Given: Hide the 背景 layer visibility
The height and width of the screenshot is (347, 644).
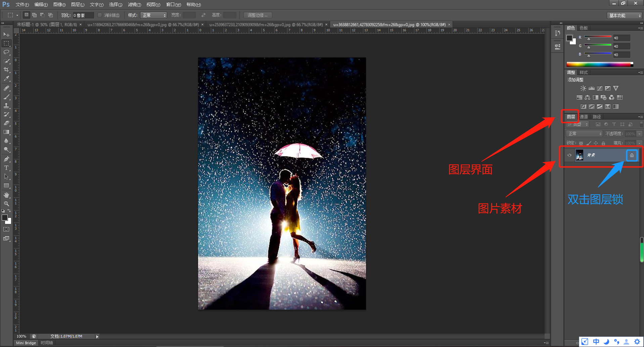Looking at the screenshot, I should (x=569, y=155).
